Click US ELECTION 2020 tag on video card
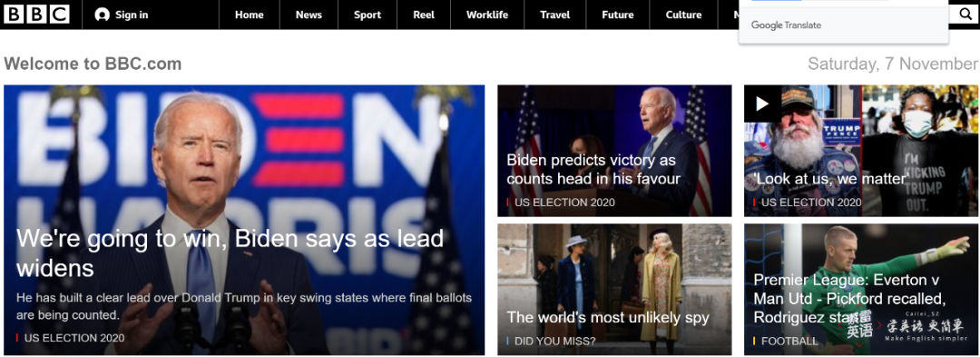Viewport: 980px width, 357px height. pos(810,203)
